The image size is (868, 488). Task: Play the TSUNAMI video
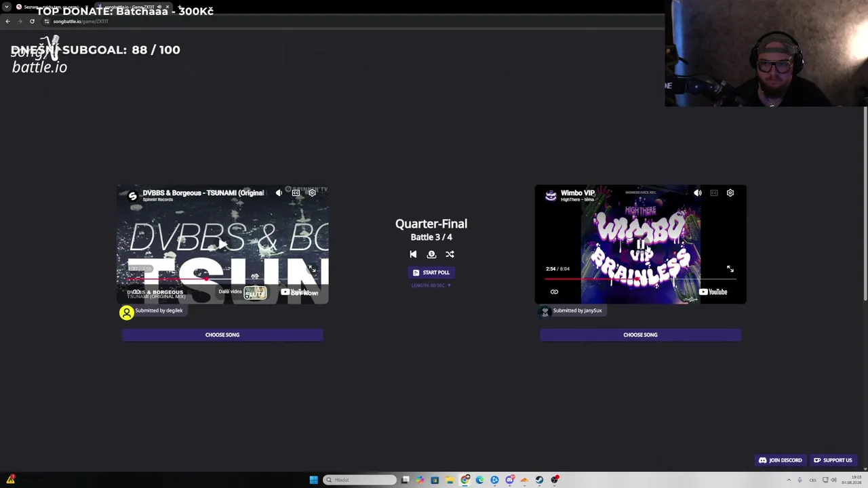[222, 244]
